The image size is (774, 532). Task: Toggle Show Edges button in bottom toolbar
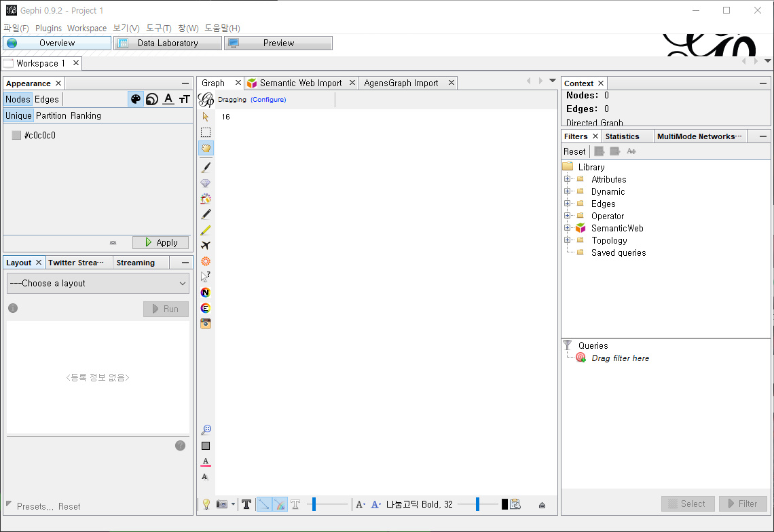(x=264, y=504)
